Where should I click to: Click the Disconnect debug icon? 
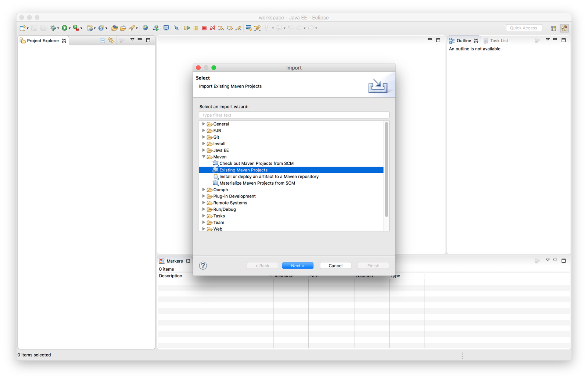212,28
